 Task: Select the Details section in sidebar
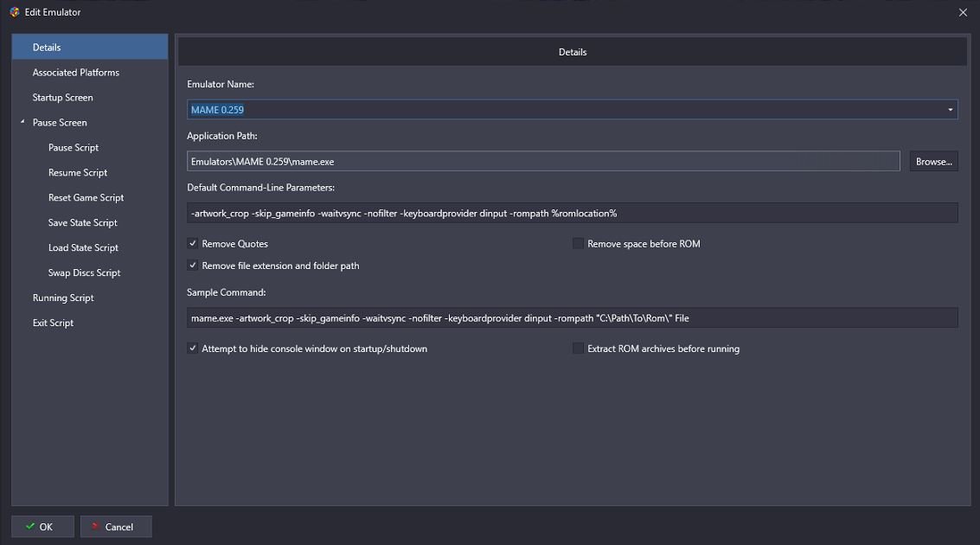coord(89,47)
